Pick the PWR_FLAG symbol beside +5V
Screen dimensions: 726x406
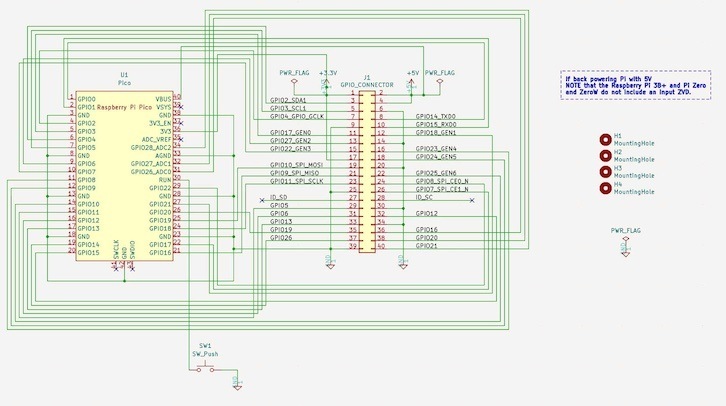(x=439, y=82)
